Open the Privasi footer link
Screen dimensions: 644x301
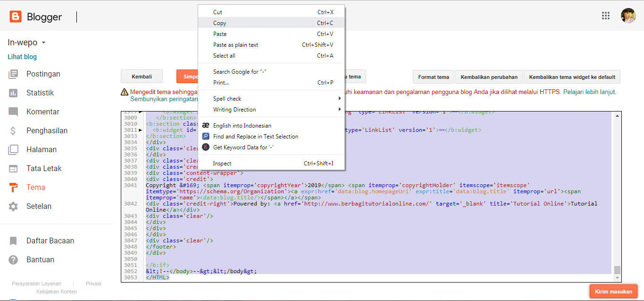(93, 284)
